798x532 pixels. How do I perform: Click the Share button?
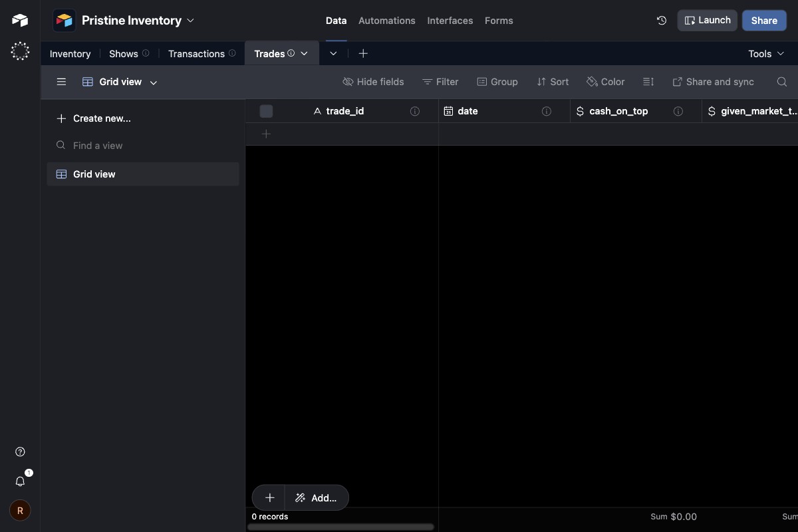pyautogui.click(x=764, y=21)
